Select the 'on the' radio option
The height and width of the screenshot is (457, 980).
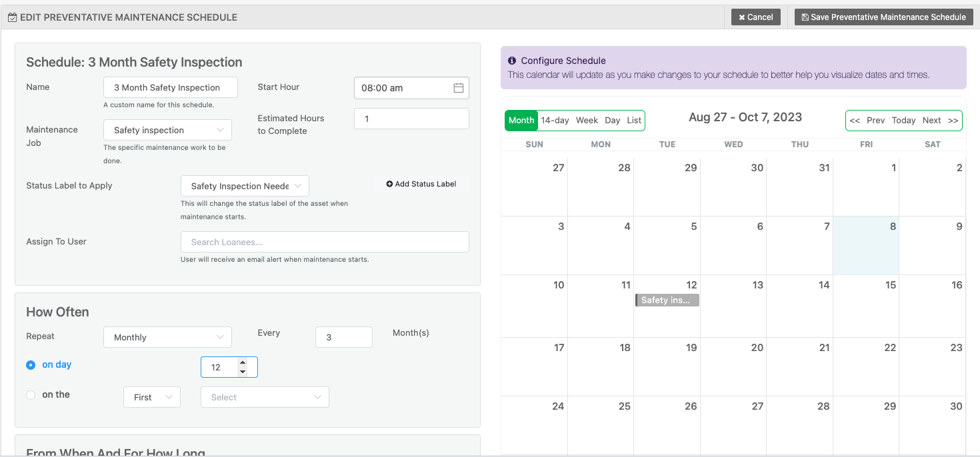click(31, 395)
